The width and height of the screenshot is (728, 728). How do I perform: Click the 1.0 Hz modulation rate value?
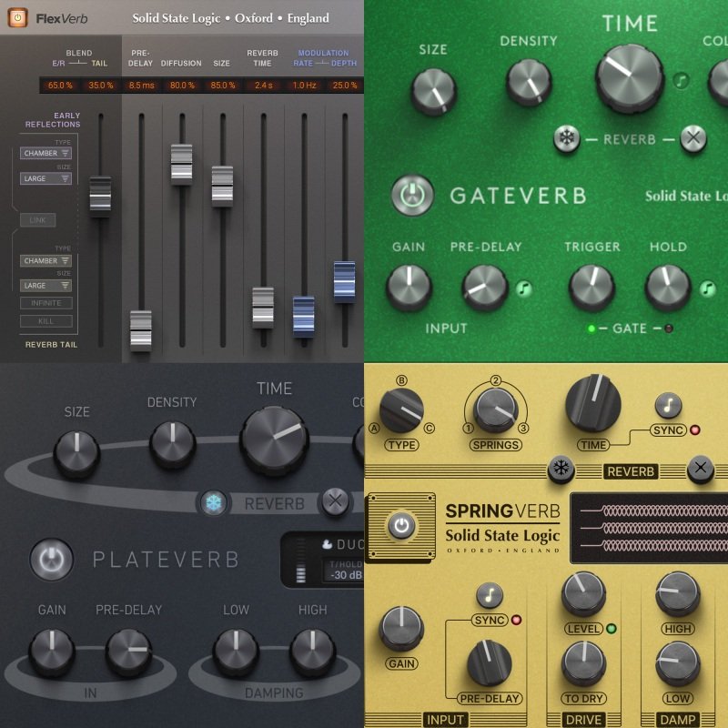pyautogui.click(x=304, y=86)
